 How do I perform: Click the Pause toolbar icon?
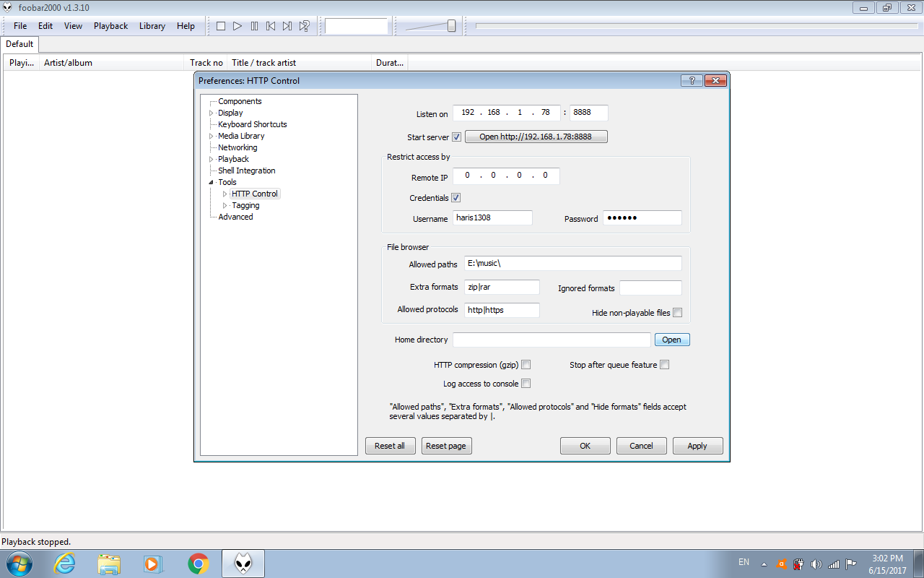click(x=254, y=26)
